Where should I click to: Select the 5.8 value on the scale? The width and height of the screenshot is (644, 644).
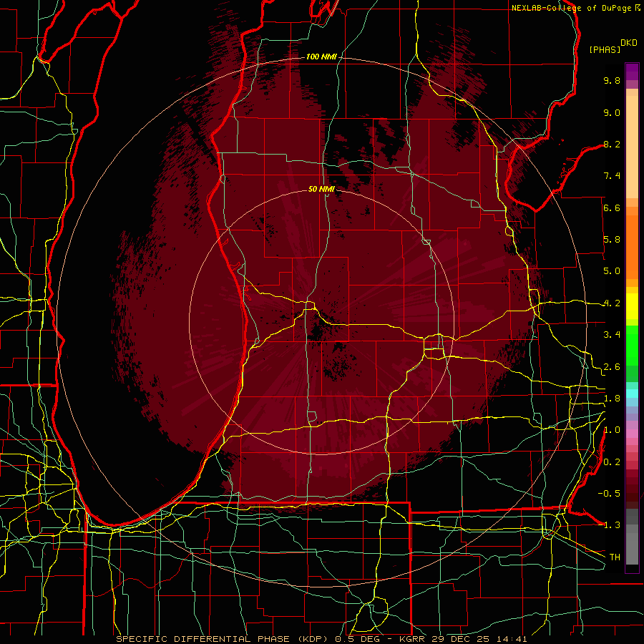(612, 240)
